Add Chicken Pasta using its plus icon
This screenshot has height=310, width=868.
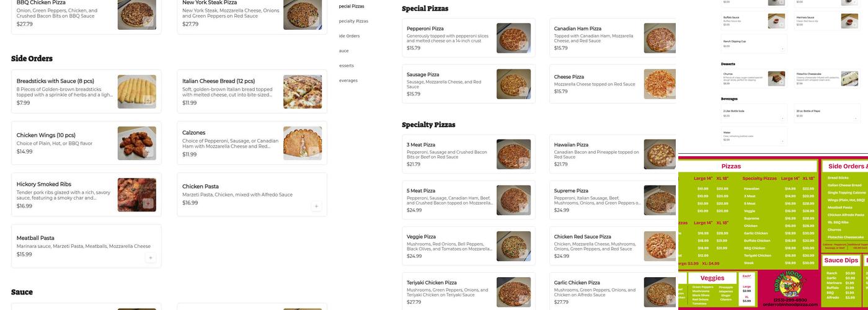coord(316,206)
